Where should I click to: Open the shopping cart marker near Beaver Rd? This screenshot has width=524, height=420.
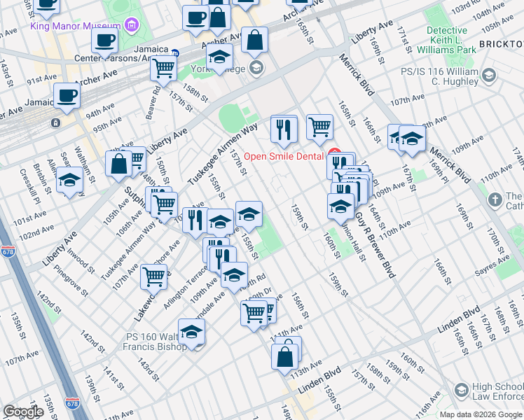pyautogui.click(x=163, y=71)
